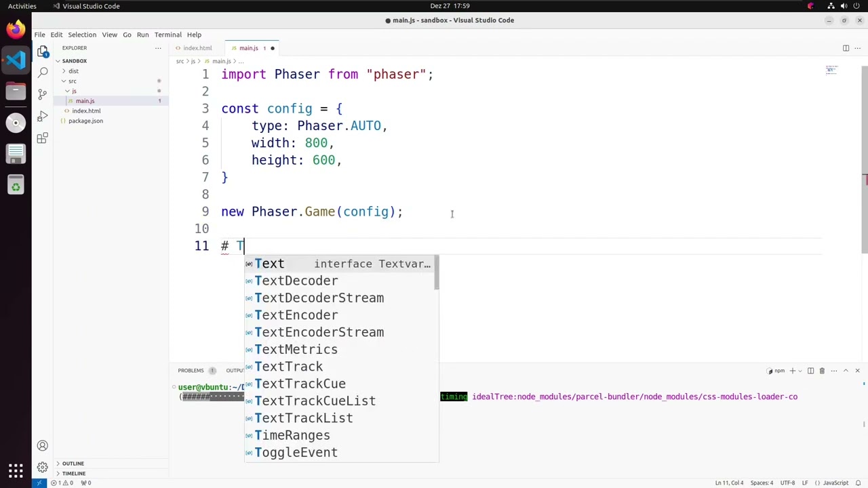Image resolution: width=868 pixels, height=488 pixels.
Task: Open notifications bell in status bar
Action: 859,483
